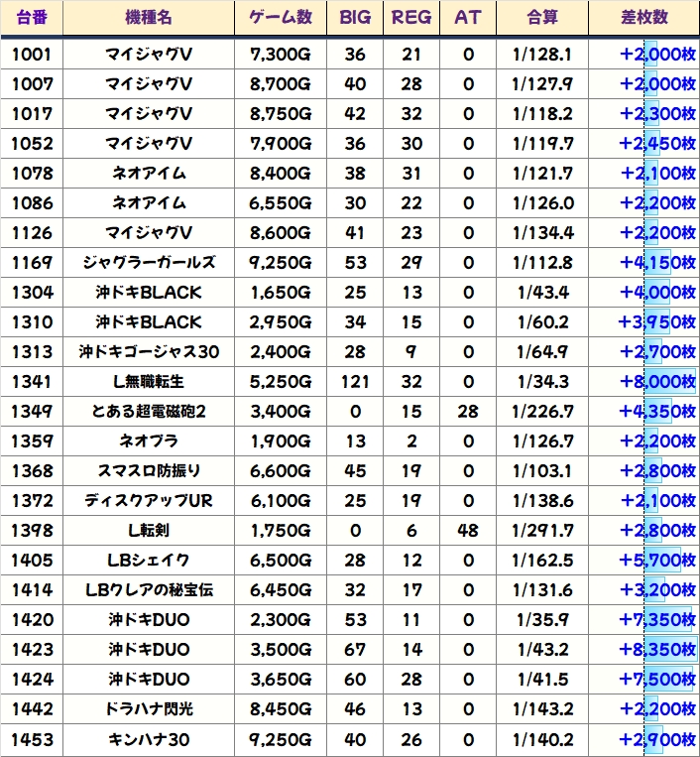Click the 機種名 column header
Viewport: 700px width, 757px height.
[148, 18]
